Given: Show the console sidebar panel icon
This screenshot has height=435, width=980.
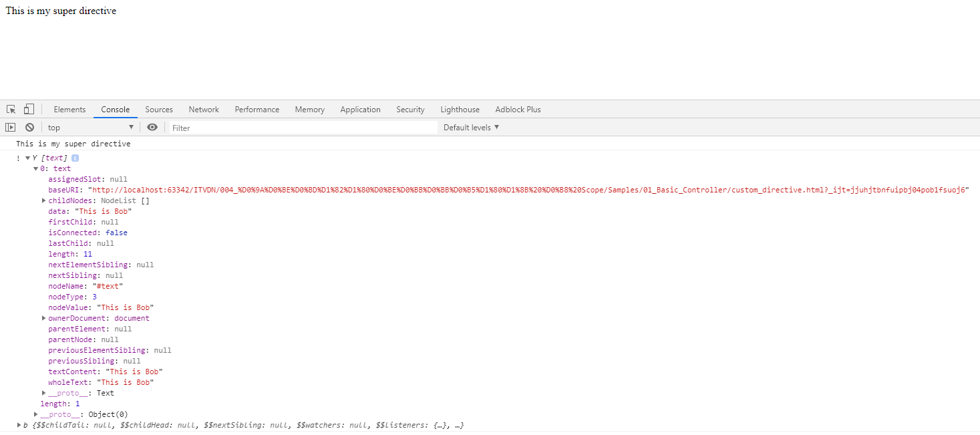Looking at the screenshot, I should click(11, 128).
